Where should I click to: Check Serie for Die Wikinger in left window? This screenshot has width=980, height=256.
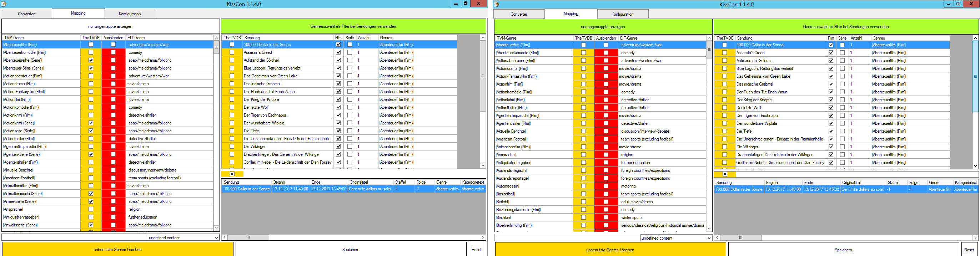tap(350, 146)
